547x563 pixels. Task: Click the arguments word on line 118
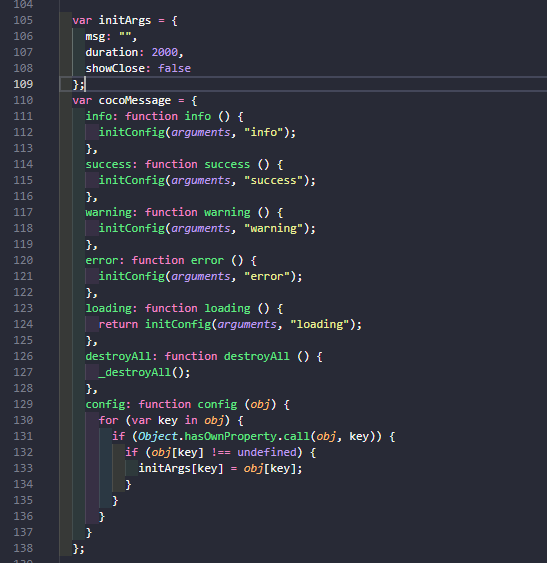click(201, 229)
